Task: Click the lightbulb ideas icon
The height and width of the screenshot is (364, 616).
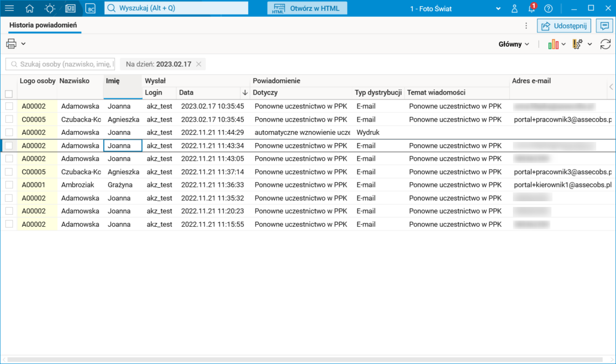Action: 50,8
